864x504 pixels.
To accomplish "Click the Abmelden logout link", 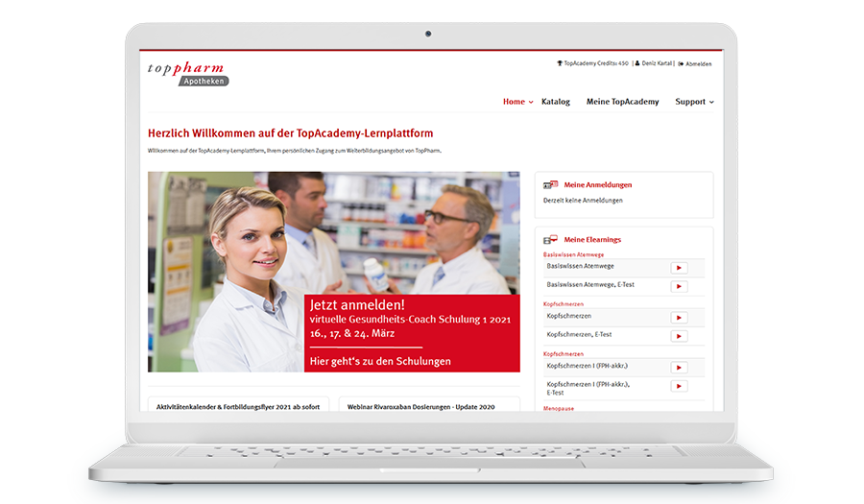I will [x=699, y=64].
